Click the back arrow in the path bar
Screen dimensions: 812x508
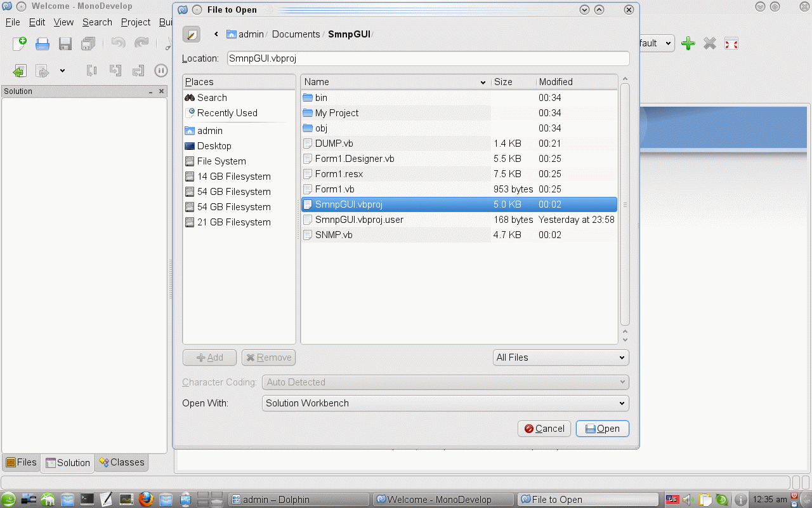click(x=216, y=34)
